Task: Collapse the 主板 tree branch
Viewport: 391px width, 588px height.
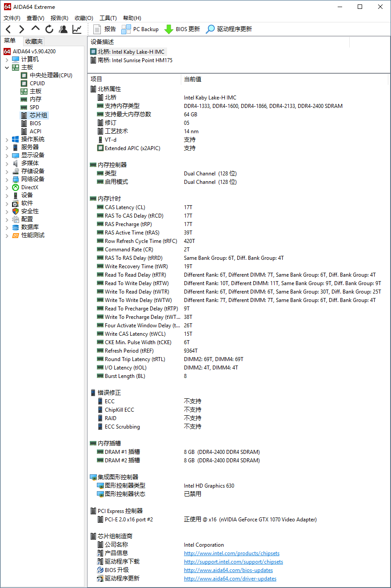Action: tap(7, 67)
